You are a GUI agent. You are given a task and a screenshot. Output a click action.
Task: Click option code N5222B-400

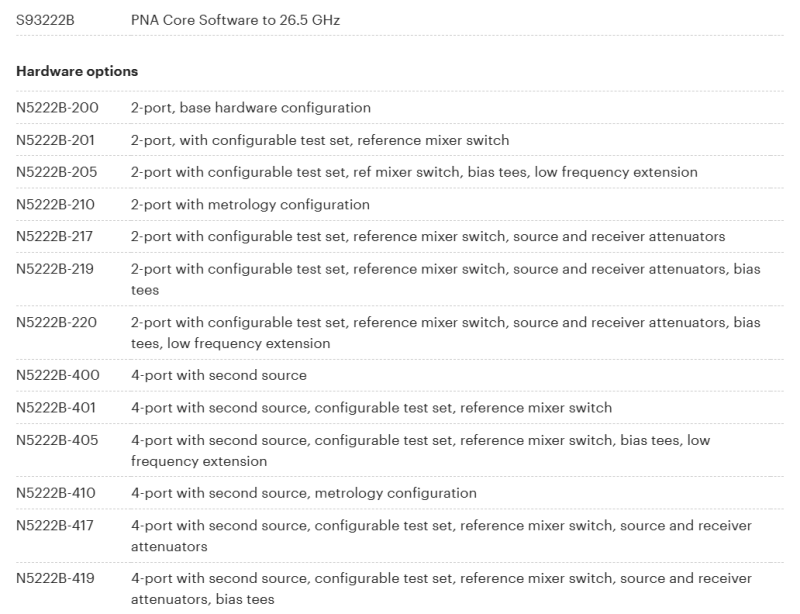pyautogui.click(x=57, y=375)
